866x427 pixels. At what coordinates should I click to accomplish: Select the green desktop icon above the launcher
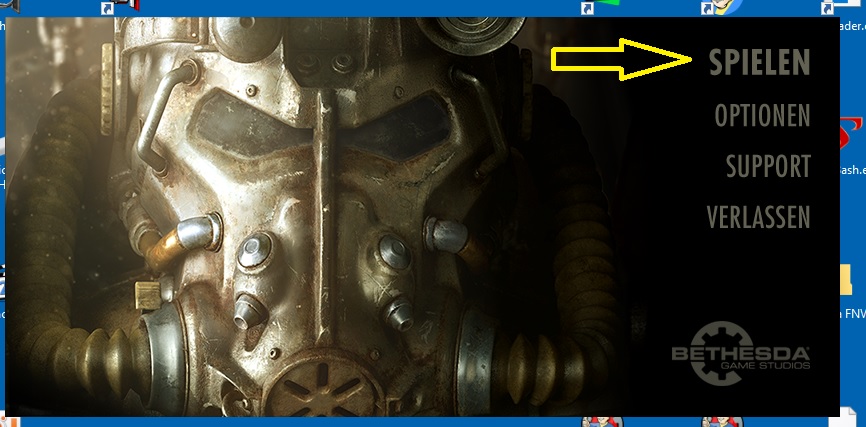(607, 4)
